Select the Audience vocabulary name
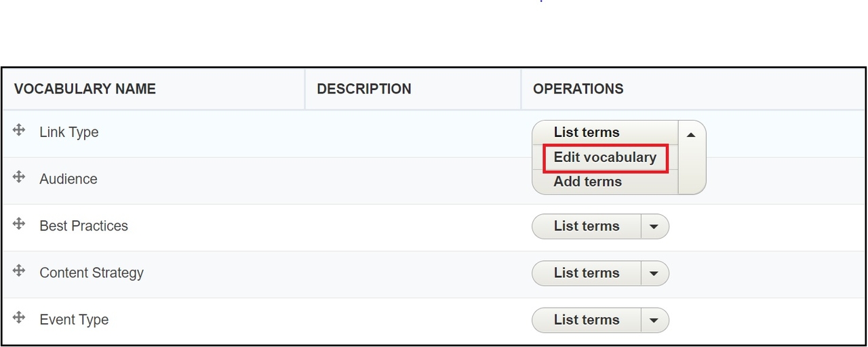Viewport: 868px width, 347px height. pos(68,179)
